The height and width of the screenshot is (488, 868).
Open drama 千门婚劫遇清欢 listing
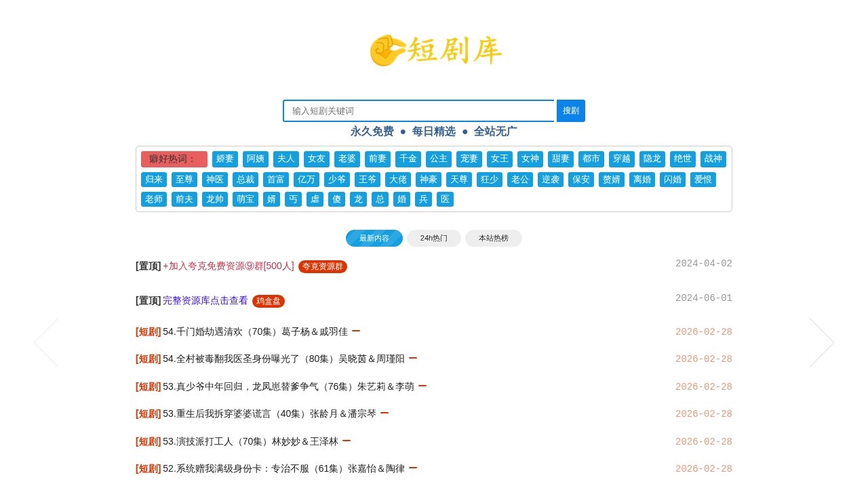(258, 331)
